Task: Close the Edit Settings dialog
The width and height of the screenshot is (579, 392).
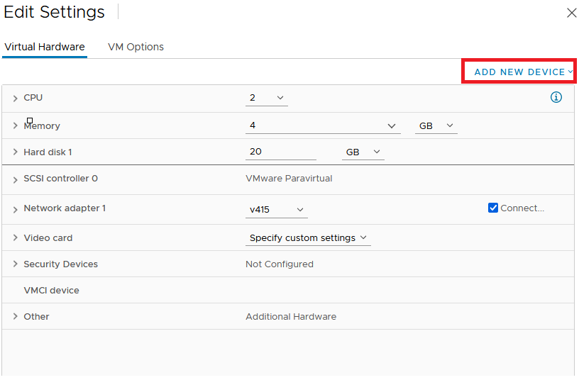Action: tap(571, 13)
